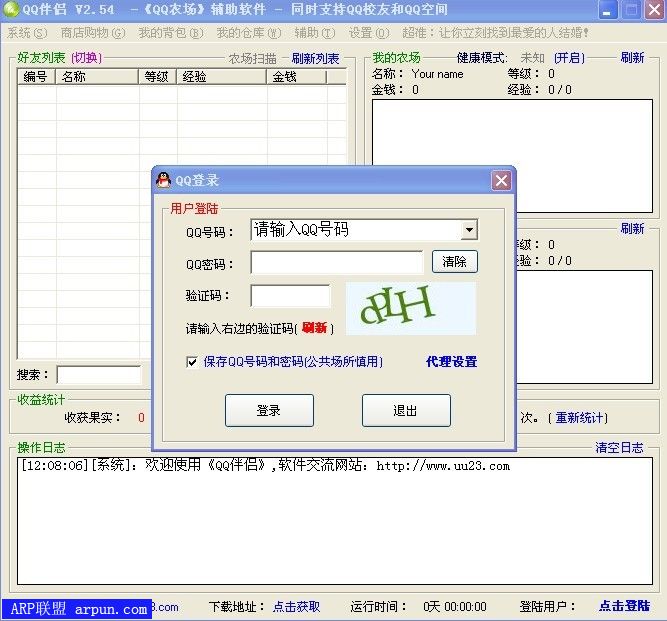Open the QQ号码 dropdown arrow
The width and height of the screenshot is (667, 621).
coord(469,230)
